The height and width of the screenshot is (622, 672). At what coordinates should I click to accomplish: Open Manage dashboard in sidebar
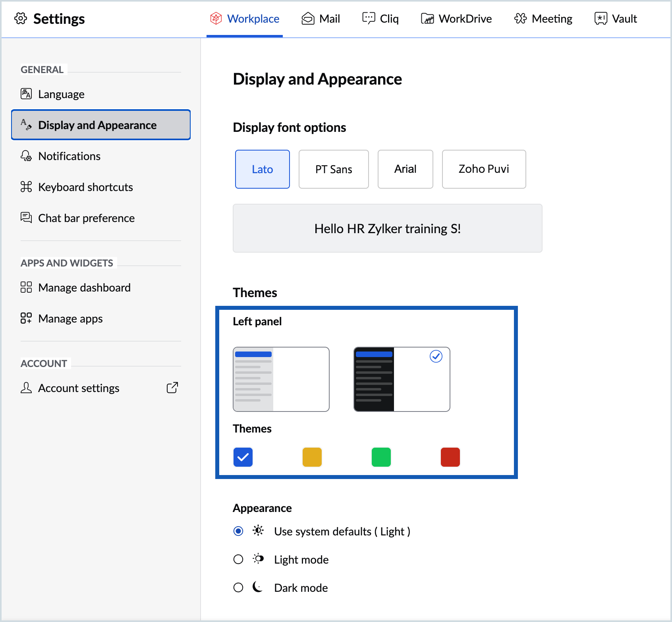(x=101, y=288)
